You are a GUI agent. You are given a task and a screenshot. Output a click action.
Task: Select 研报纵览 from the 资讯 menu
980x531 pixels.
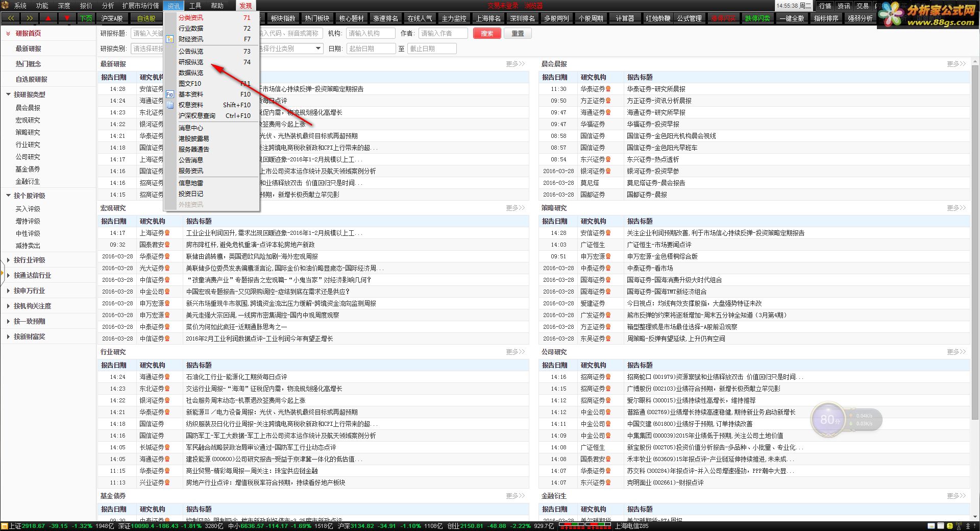point(212,62)
